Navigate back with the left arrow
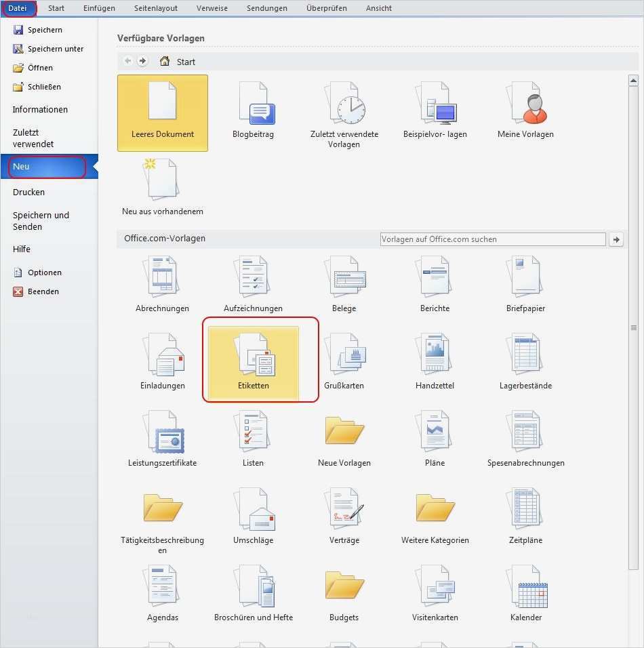This screenshot has height=648, width=644. click(x=127, y=61)
